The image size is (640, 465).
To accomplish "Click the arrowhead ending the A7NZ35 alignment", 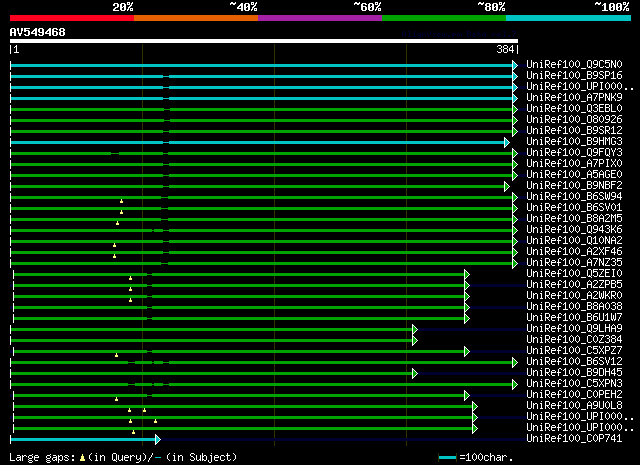I will coord(515,263).
